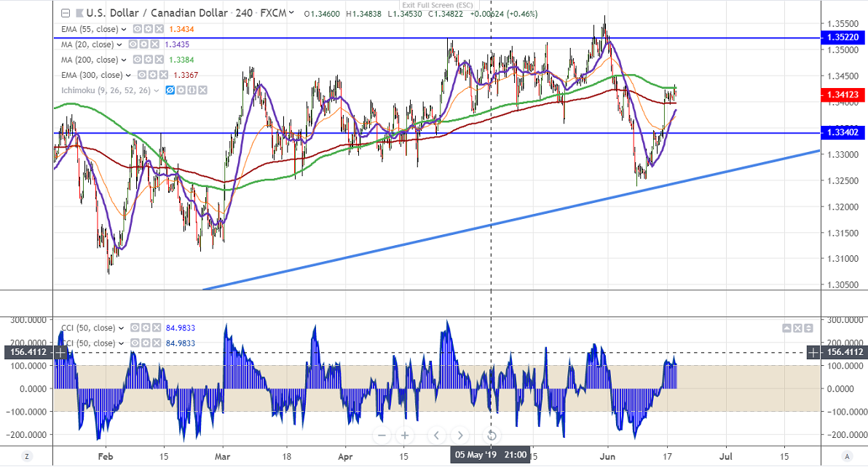Hide the EMA 300 indicator
The width and height of the screenshot is (868, 467).
(x=142, y=75)
